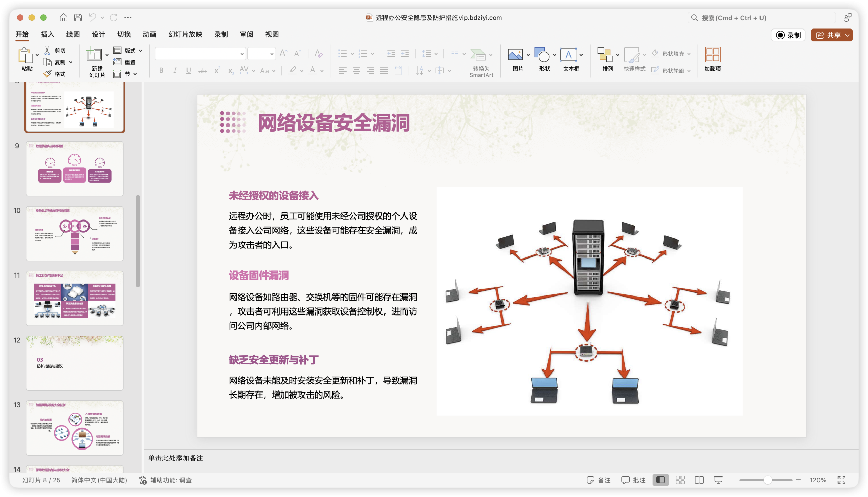Click the Picture insert icon
The height and width of the screenshot is (497, 868).
515,55
